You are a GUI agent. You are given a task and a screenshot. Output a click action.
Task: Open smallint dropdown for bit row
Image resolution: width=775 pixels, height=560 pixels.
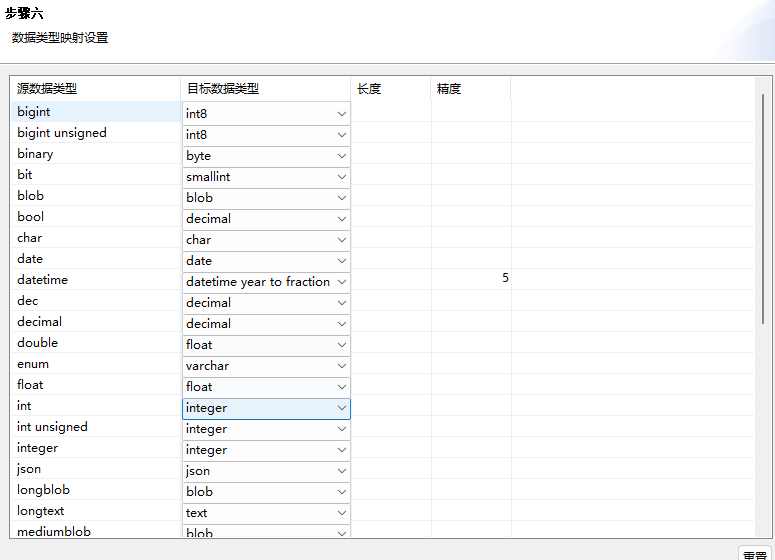[x=266, y=176]
